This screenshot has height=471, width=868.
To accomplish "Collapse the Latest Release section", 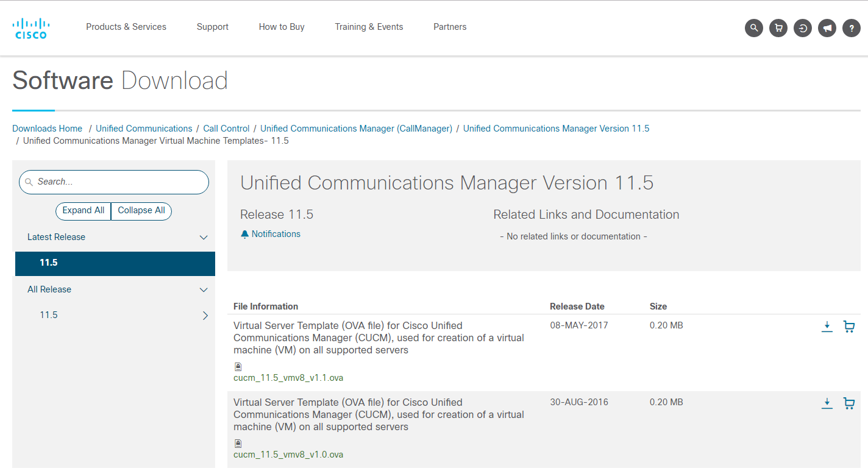I will (203, 237).
